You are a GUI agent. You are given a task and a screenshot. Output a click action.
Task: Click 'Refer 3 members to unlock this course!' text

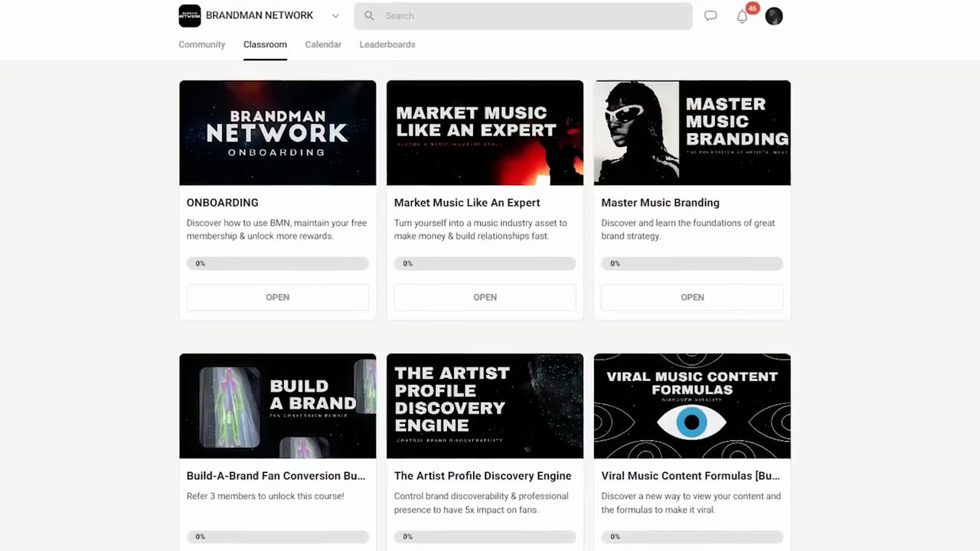(265, 496)
